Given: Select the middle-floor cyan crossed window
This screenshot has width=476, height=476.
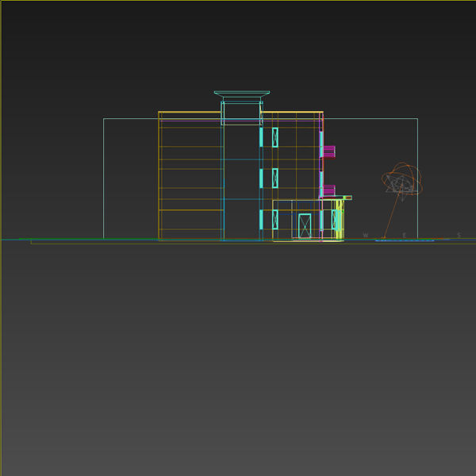Looking at the screenshot, I should (275, 178).
